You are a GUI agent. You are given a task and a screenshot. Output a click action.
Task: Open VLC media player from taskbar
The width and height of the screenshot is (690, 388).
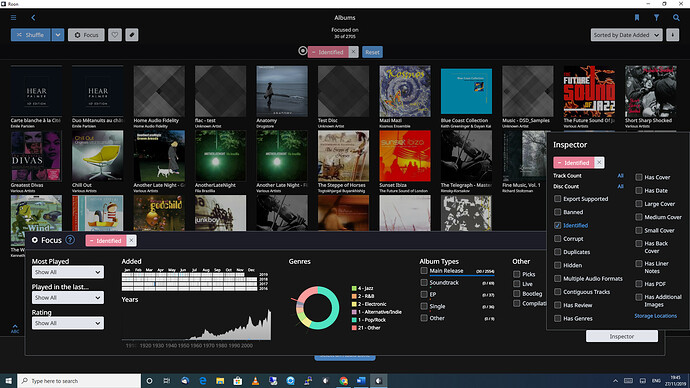pyautogui.click(x=255, y=381)
